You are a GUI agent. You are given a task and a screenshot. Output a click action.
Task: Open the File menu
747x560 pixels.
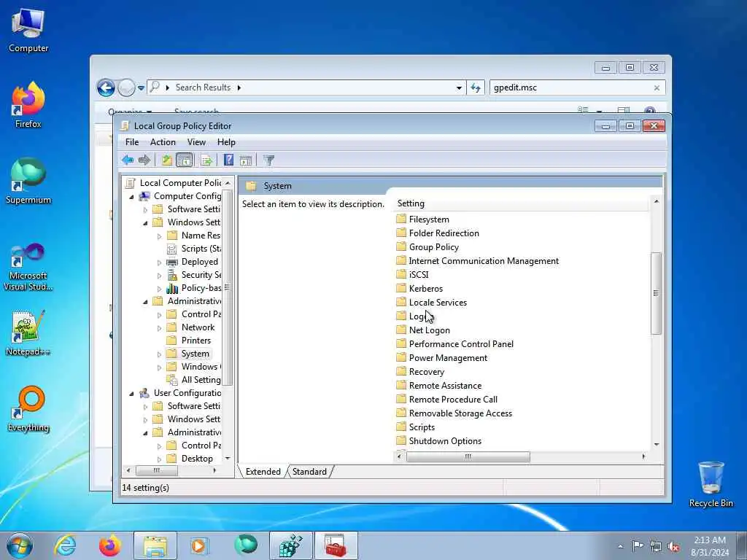coord(132,142)
